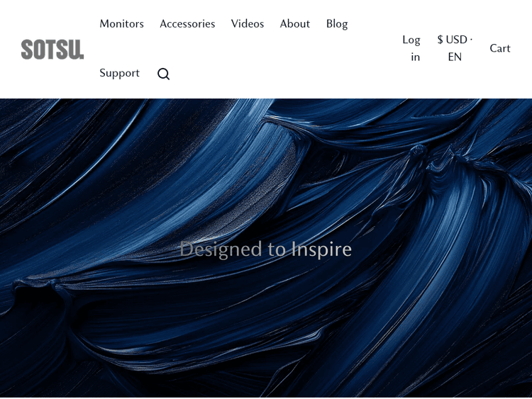Image resolution: width=532 pixels, height=399 pixels.
Task: Select Support in the navigation bar
Action: tap(119, 73)
